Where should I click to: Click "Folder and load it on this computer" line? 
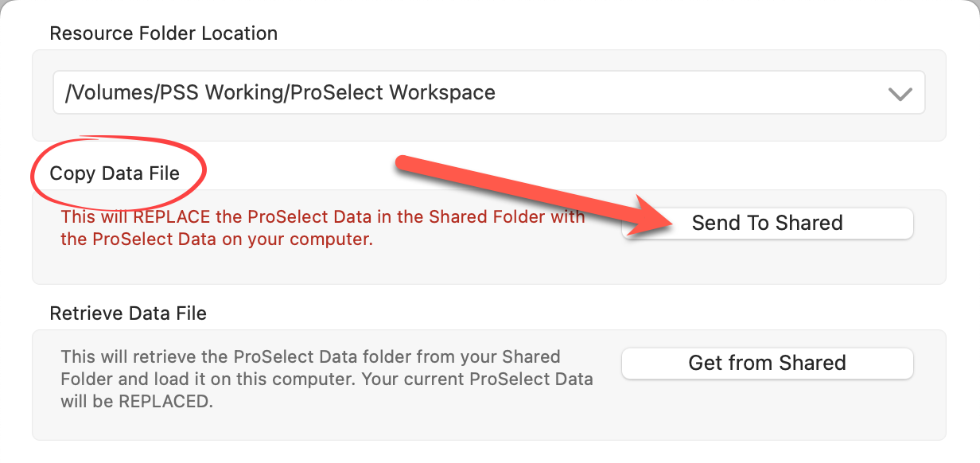click(207, 379)
